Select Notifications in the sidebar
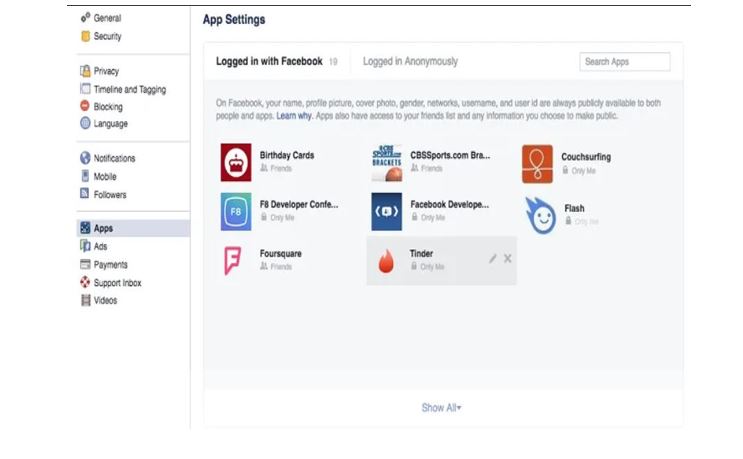Screen dimensions: 743x459 [x=114, y=158]
